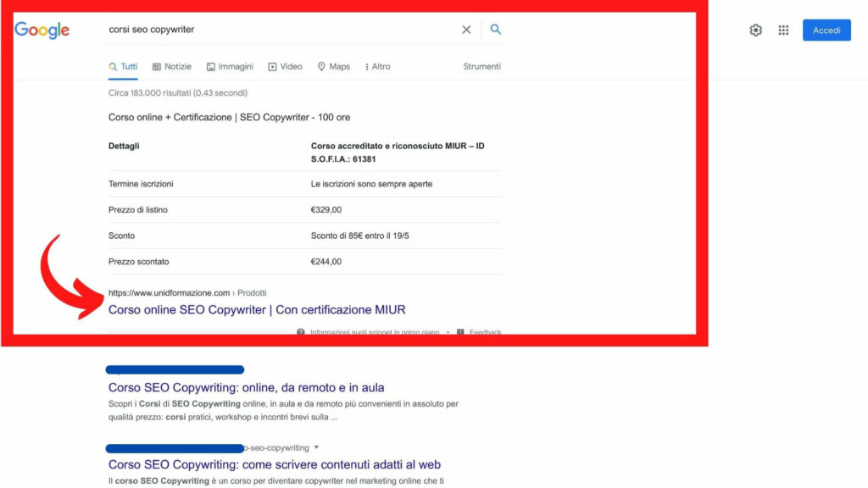
Task: Open the Strumenti tools option
Action: point(481,66)
